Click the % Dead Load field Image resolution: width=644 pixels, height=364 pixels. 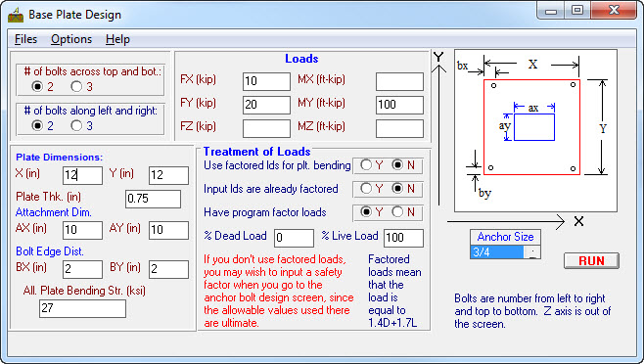click(x=294, y=238)
